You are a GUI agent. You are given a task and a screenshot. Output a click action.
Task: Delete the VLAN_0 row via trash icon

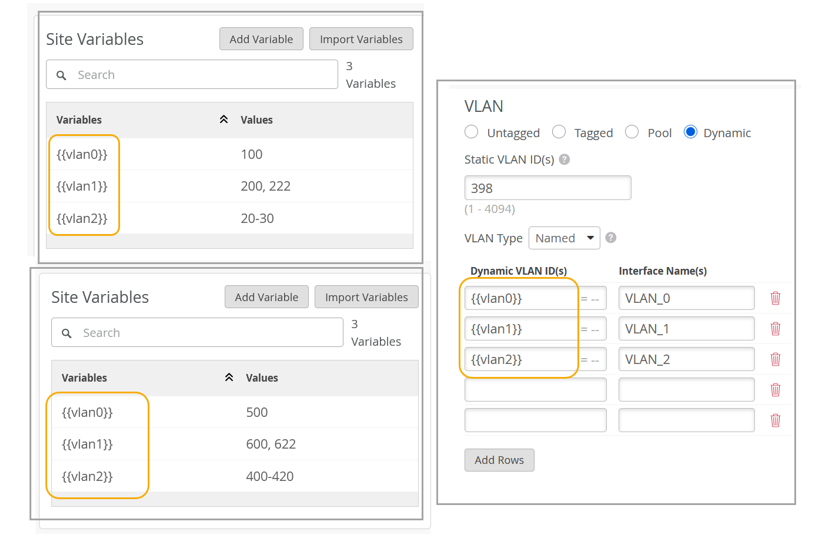click(x=775, y=298)
